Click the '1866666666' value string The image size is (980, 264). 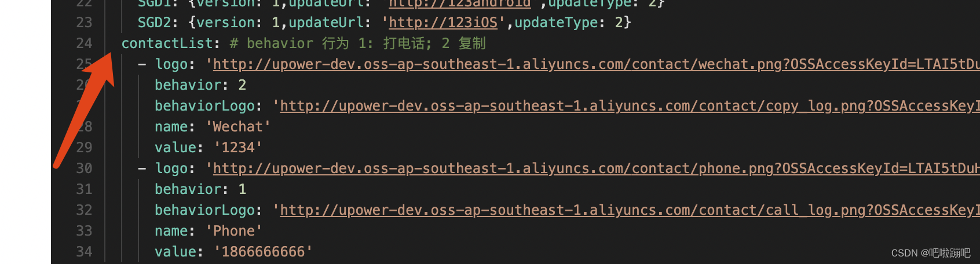click(x=263, y=252)
